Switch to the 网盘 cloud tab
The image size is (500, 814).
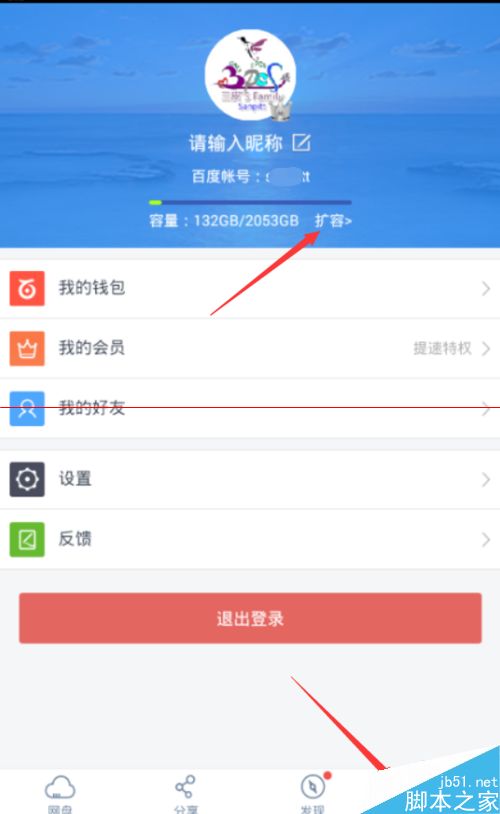click(60, 793)
